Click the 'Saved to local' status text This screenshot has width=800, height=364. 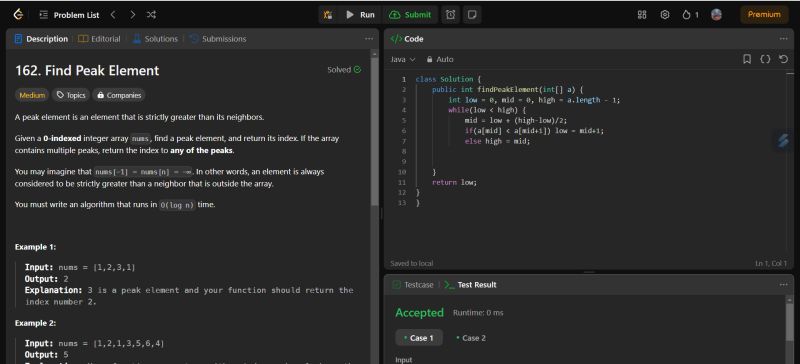[412, 263]
